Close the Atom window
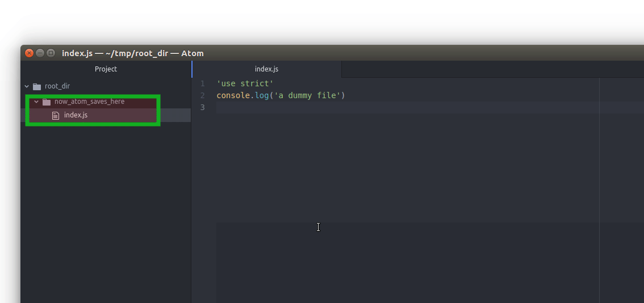The height and width of the screenshot is (303, 644). [x=29, y=53]
